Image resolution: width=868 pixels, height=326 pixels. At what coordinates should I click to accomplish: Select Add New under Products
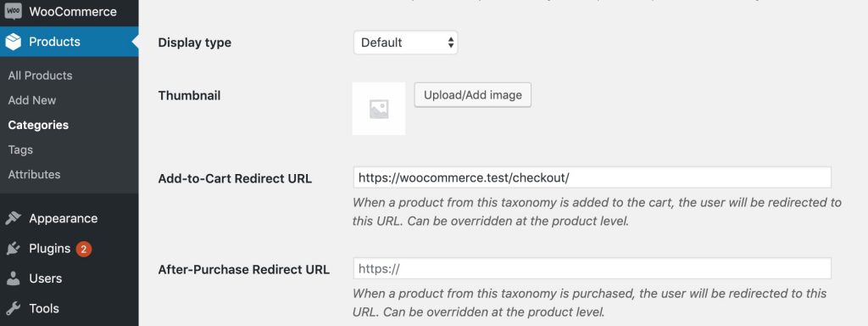click(32, 100)
